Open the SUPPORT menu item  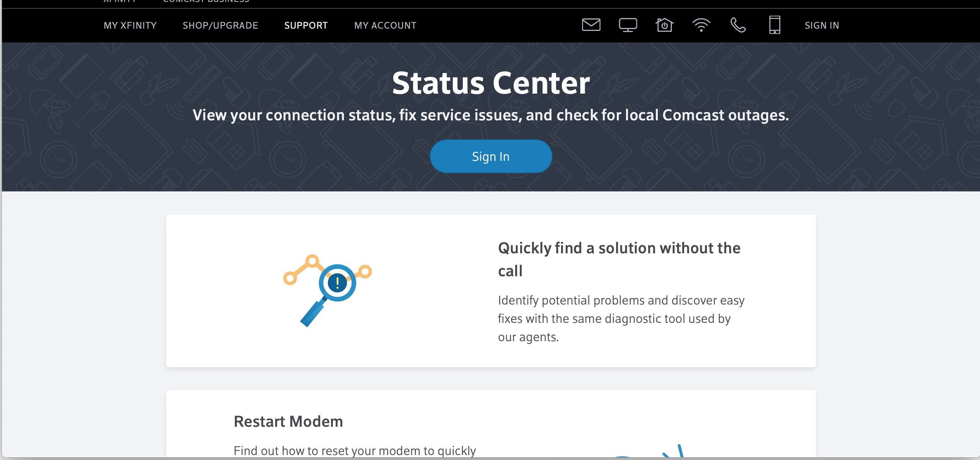tap(306, 25)
